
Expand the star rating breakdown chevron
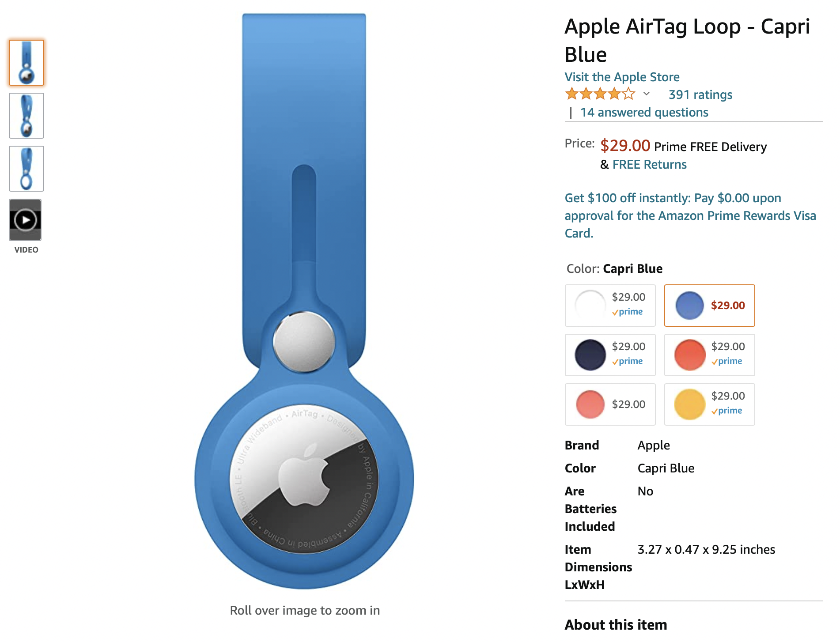pos(646,94)
